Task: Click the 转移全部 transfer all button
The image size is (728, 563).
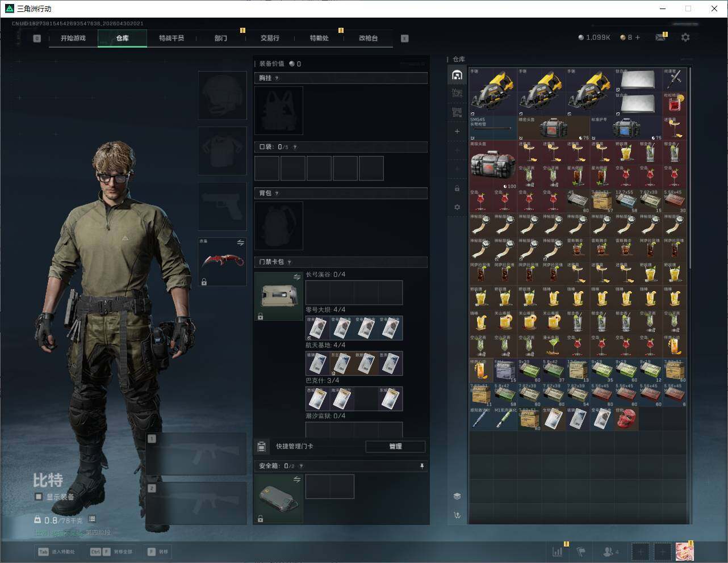Action: click(x=111, y=552)
